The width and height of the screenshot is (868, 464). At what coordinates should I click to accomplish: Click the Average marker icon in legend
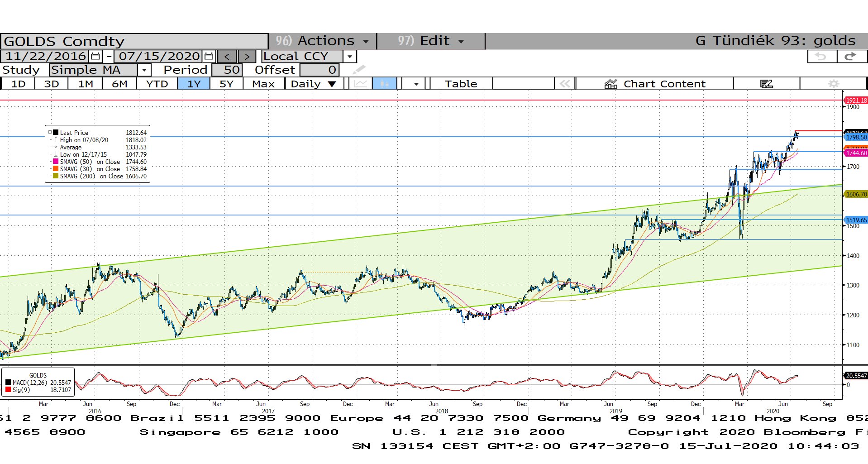[56, 147]
